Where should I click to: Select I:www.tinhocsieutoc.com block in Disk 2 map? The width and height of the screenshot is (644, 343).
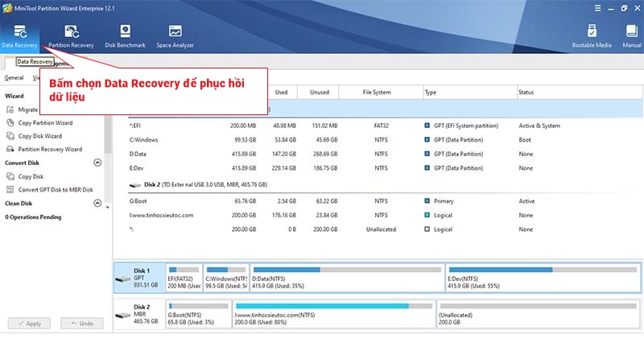[334, 314]
